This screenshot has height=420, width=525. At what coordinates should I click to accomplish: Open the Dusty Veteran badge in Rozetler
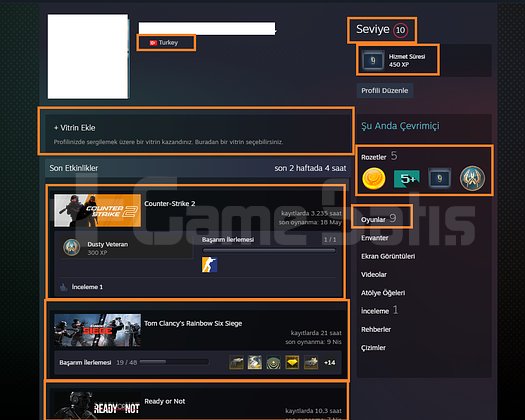coord(472,179)
